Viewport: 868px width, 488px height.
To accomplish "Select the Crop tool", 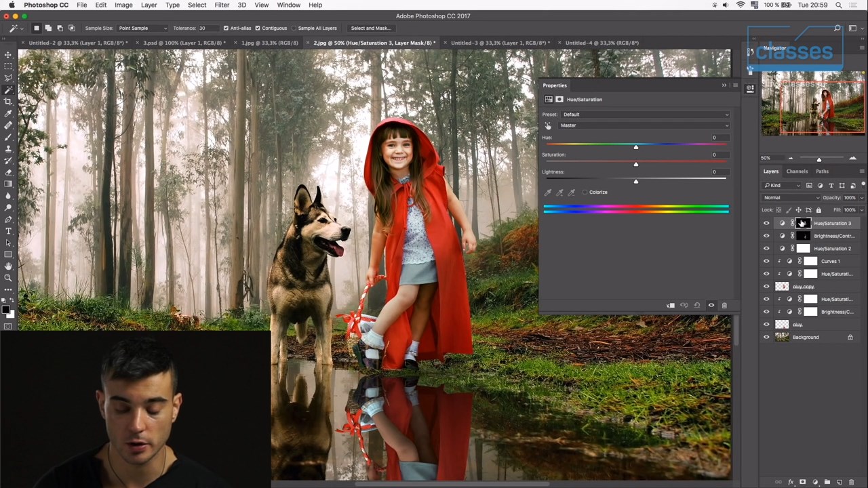I will (x=8, y=102).
